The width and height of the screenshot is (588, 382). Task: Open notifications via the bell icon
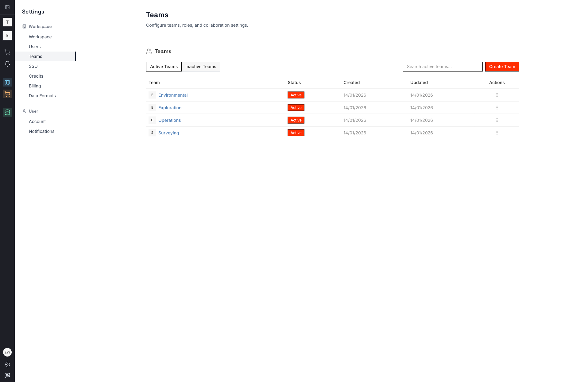[x=7, y=64]
